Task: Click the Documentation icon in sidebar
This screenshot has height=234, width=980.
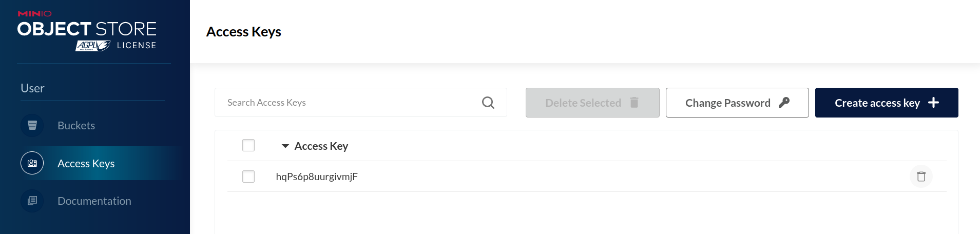Action: click(32, 201)
